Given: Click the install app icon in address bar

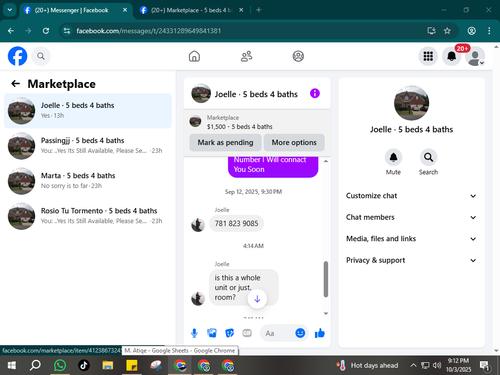Looking at the screenshot, I should [x=431, y=31].
